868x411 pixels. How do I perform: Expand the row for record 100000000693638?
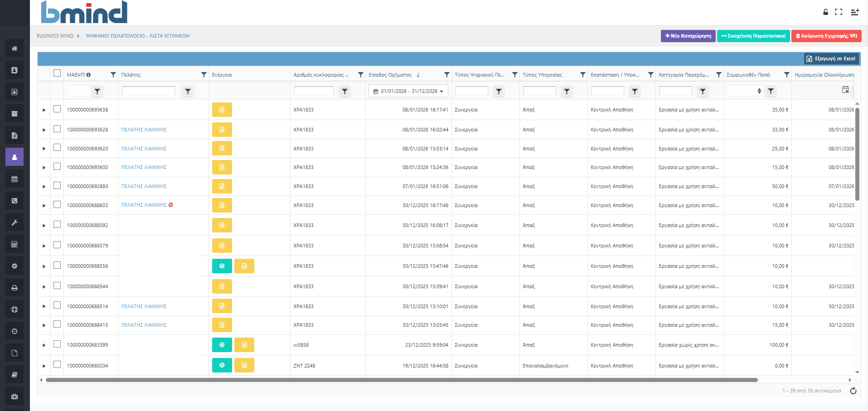point(44,110)
